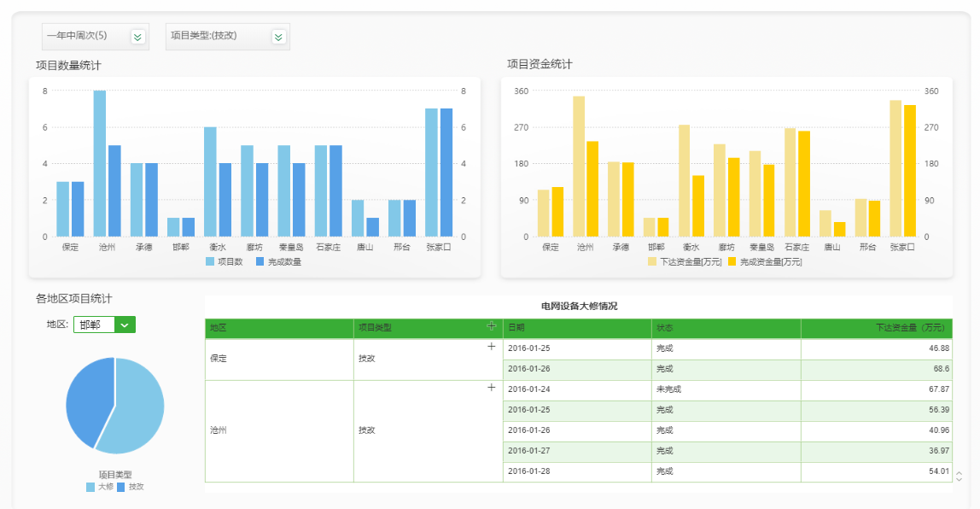Click the 保定 axis label in 项目数量统计 chart
This screenshot has height=509, width=980.
click(x=70, y=247)
